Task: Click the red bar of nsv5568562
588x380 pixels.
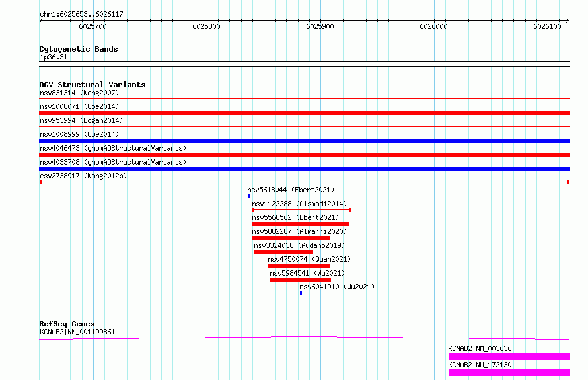Action: (301, 224)
